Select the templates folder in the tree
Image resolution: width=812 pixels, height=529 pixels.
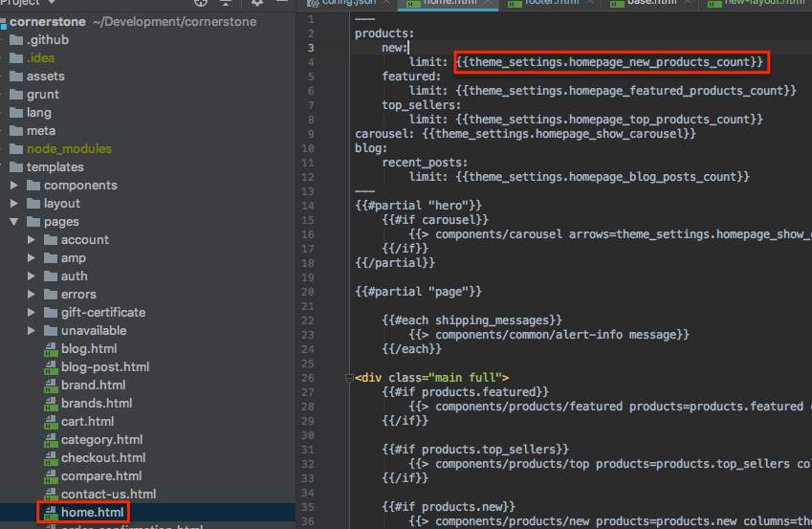[x=55, y=167]
